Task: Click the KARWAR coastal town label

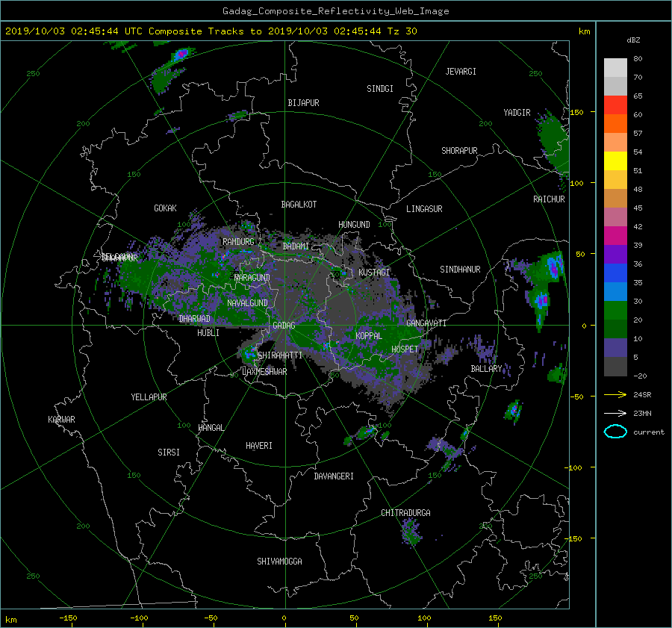Action: coord(61,420)
